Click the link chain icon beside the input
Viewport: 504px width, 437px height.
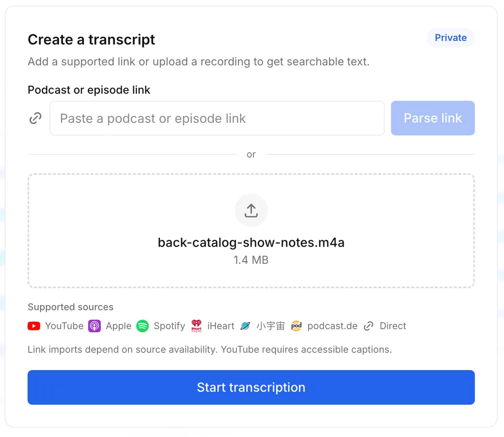coord(35,118)
